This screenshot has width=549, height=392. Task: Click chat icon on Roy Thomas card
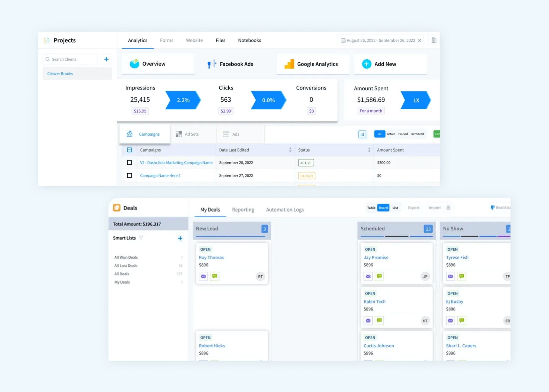(214, 276)
